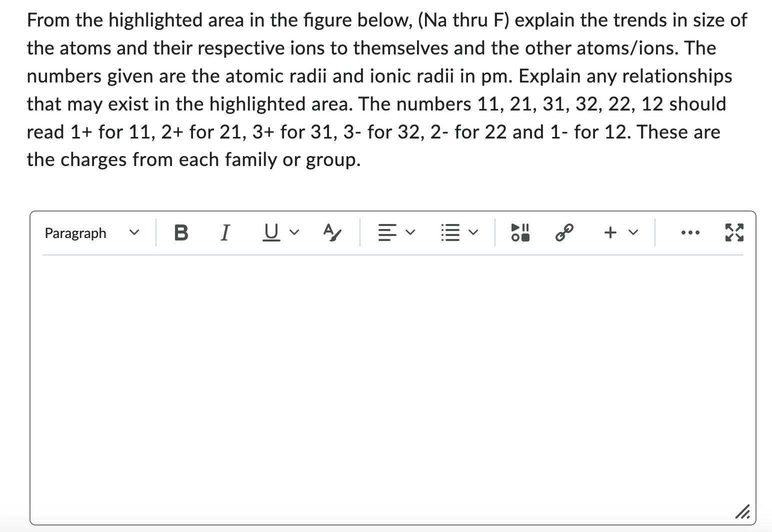Toggle bold formatting in the editor

(x=181, y=232)
